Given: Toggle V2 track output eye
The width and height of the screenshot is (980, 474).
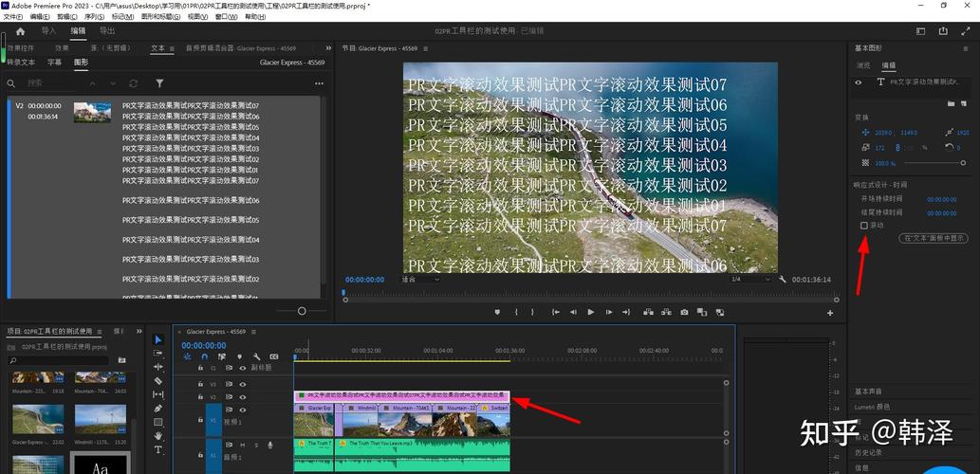Looking at the screenshot, I should click(x=243, y=397).
